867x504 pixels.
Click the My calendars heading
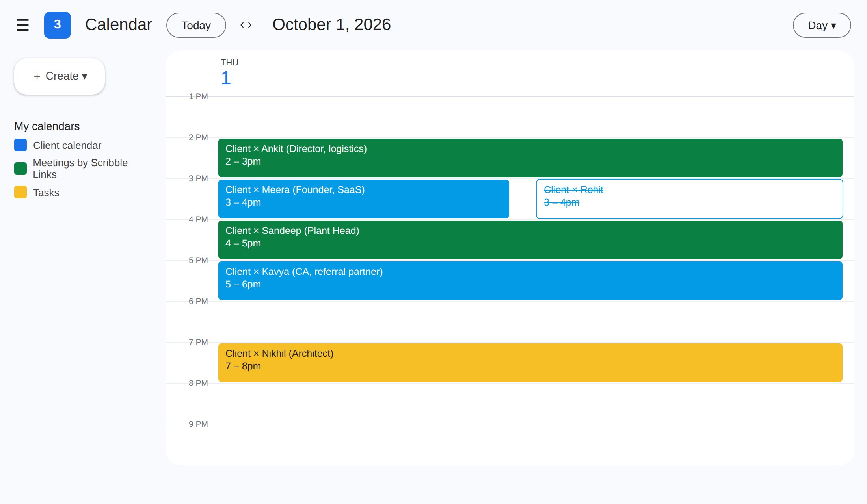pyautogui.click(x=47, y=126)
